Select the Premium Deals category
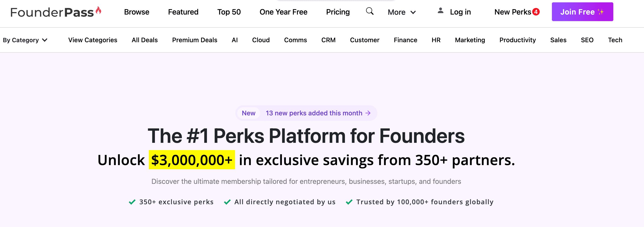Screen dimensions: 644x227 (195, 40)
